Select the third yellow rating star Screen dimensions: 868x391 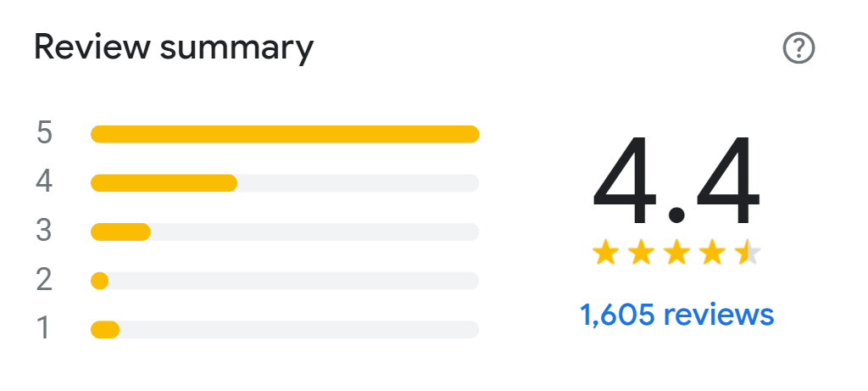point(676,252)
